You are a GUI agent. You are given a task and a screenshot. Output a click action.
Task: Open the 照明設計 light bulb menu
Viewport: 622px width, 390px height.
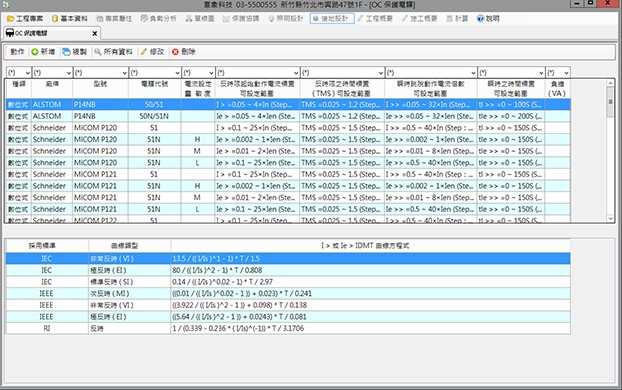pos(286,19)
